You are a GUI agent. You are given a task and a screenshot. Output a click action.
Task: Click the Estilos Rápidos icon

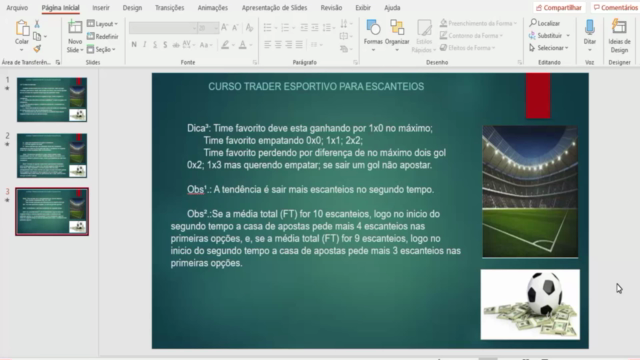[424, 28]
